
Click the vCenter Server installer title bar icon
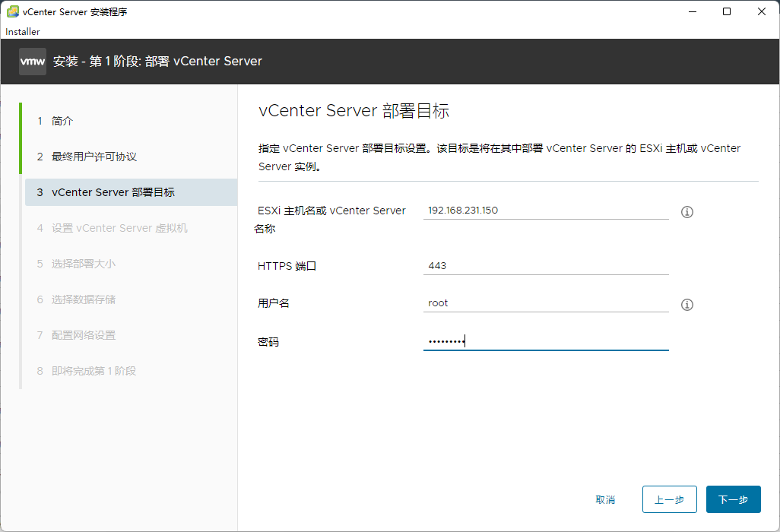[x=13, y=11]
